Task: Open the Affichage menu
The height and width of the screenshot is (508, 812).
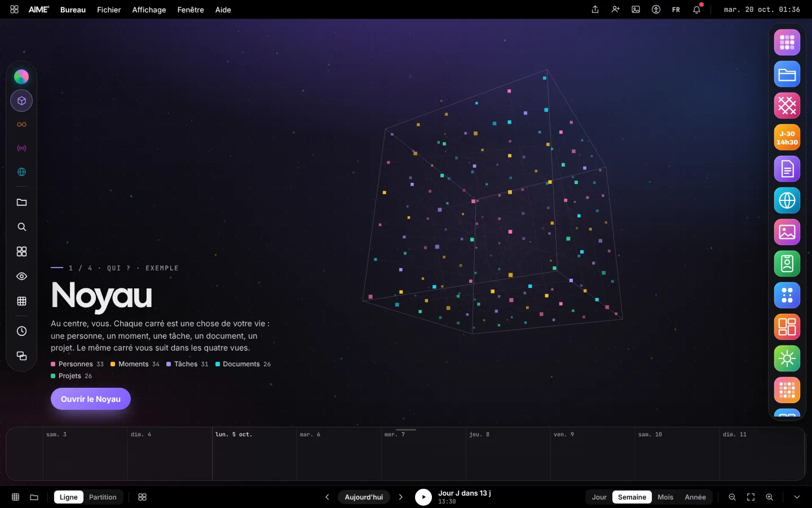Action: [x=149, y=10]
